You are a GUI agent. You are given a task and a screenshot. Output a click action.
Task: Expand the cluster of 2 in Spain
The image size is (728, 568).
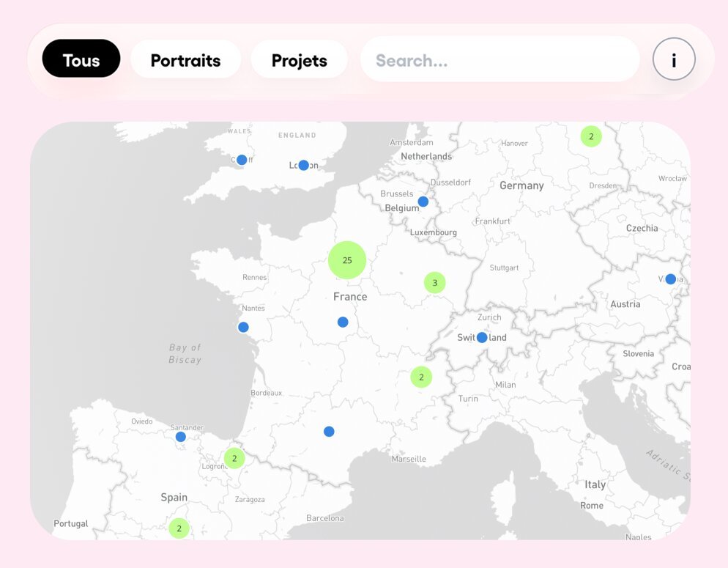tap(179, 528)
